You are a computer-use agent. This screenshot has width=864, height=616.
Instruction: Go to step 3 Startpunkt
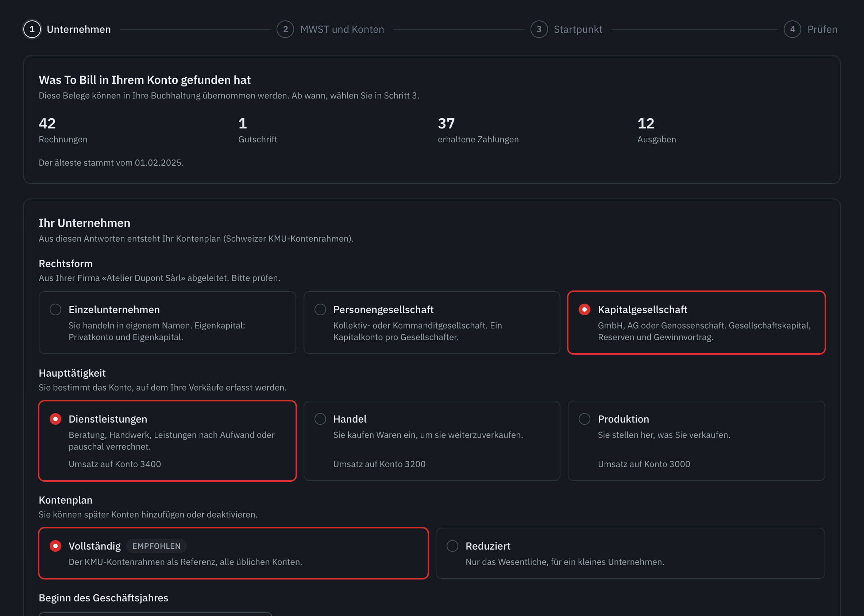point(566,29)
